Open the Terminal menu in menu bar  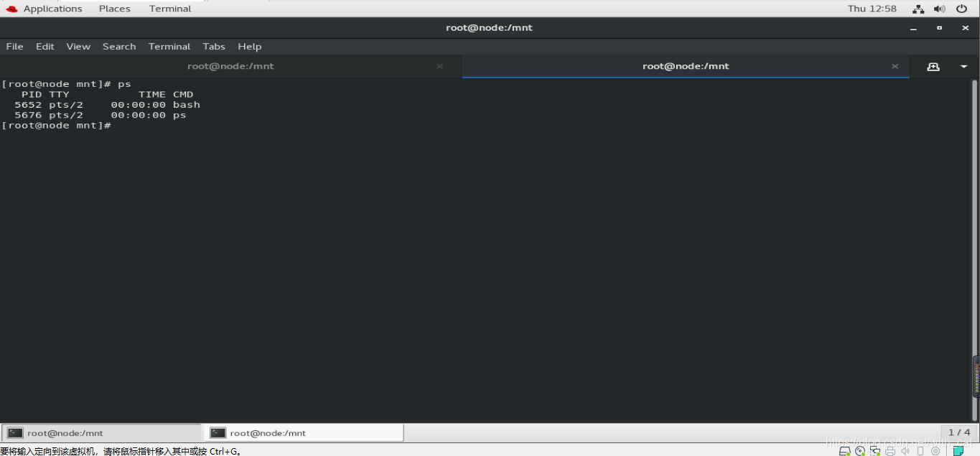coord(169,46)
